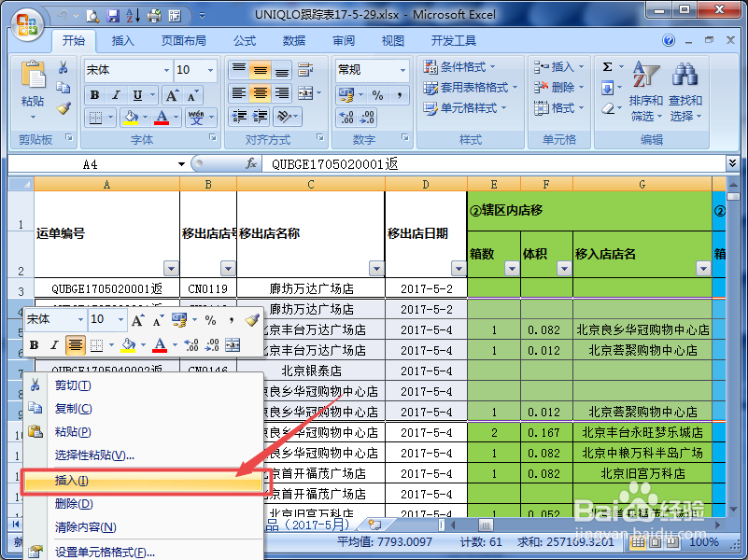The width and height of the screenshot is (748, 560).
Task: Open the ribbon font name dropdown
Action: pos(166,71)
